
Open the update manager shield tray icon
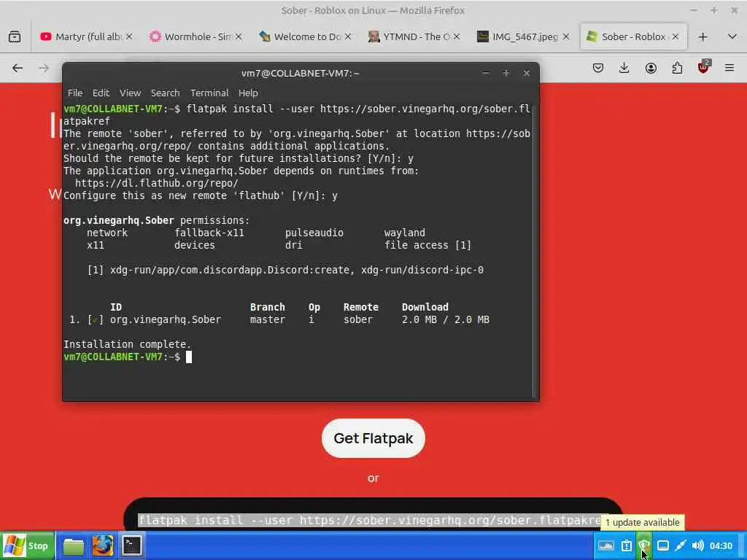(x=644, y=545)
